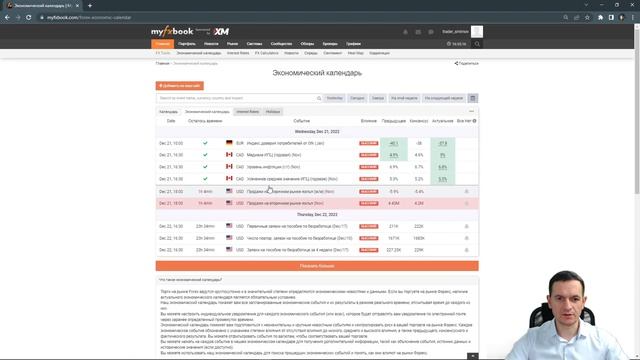Open the site search magnifier in the nav bar

coord(477,44)
